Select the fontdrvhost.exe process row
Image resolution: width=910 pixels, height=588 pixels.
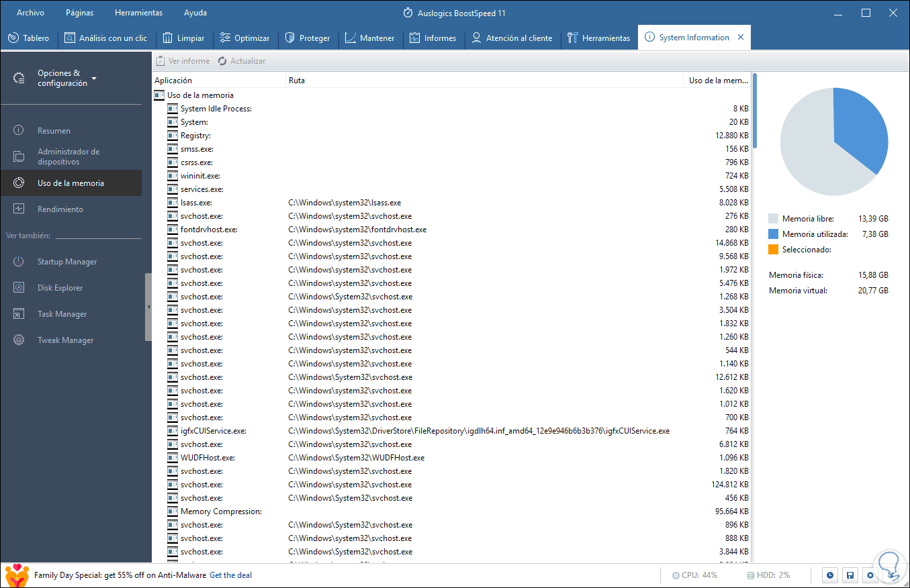point(451,230)
